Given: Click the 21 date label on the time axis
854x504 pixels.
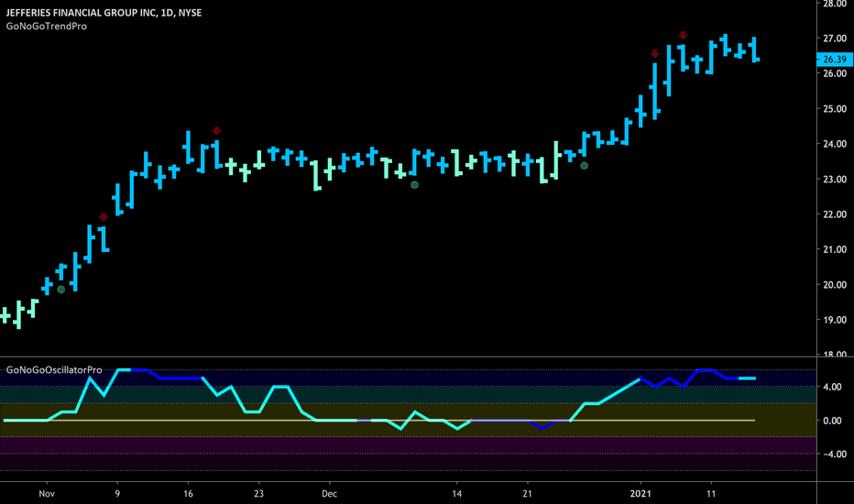Looking at the screenshot, I should tap(527, 494).
